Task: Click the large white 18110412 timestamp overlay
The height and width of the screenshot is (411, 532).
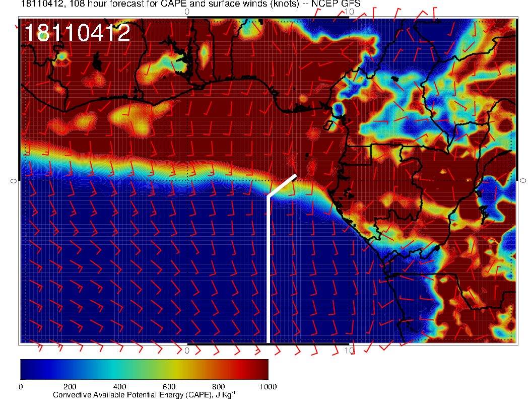Action: [x=77, y=33]
